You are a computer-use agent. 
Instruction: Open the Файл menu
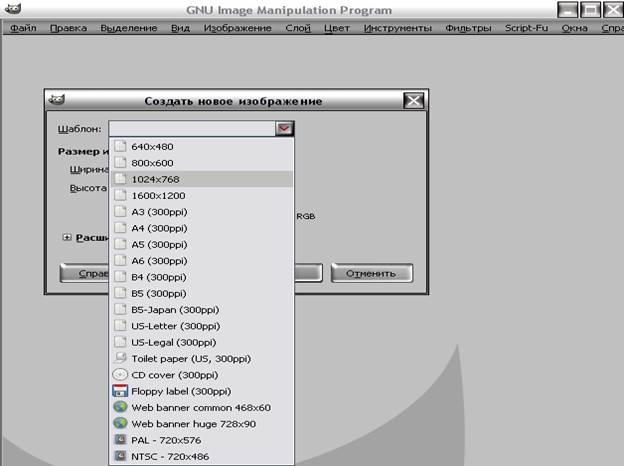[23, 28]
